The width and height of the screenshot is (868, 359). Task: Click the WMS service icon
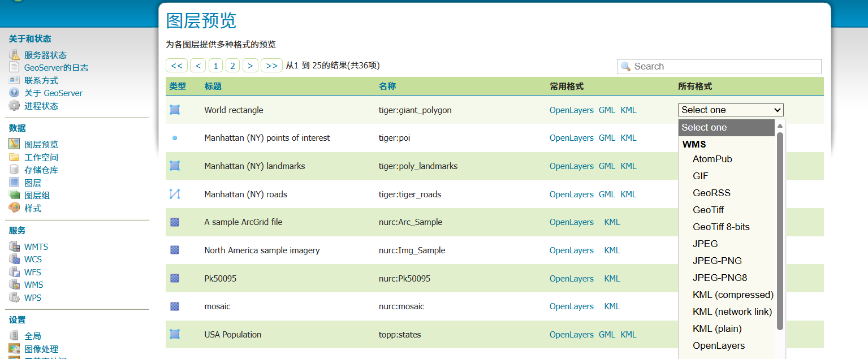14,284
